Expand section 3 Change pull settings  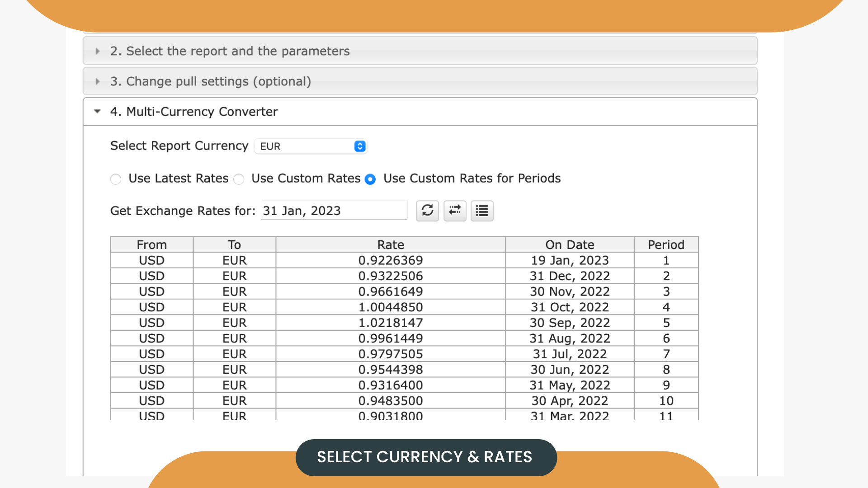pos(210,81)
